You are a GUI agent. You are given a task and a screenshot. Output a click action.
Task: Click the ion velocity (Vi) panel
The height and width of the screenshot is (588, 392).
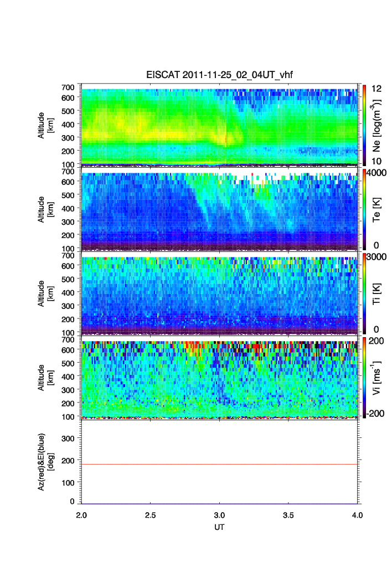point(219,378)
